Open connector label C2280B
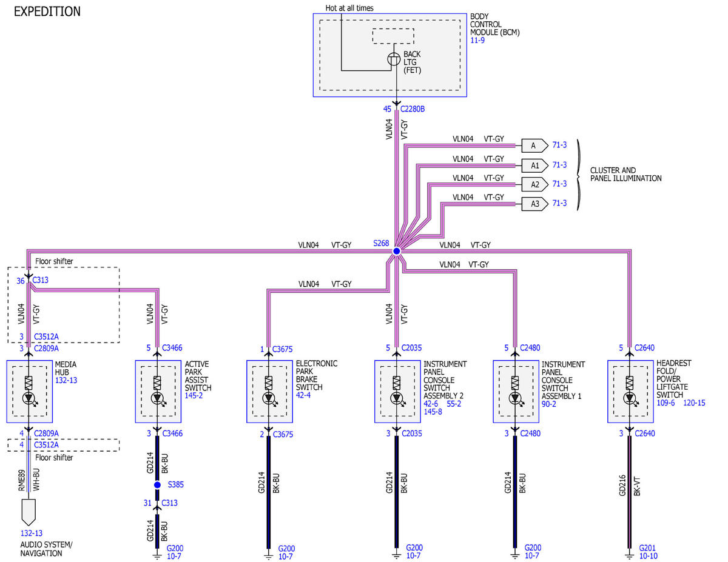728x562 pixels. click(x=414, y=110)
